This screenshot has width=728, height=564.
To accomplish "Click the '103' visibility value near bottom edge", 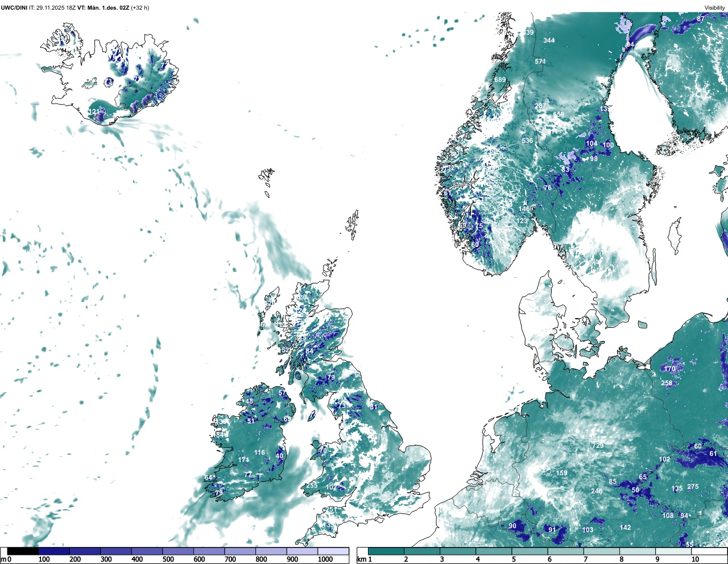I will [588, 530].
